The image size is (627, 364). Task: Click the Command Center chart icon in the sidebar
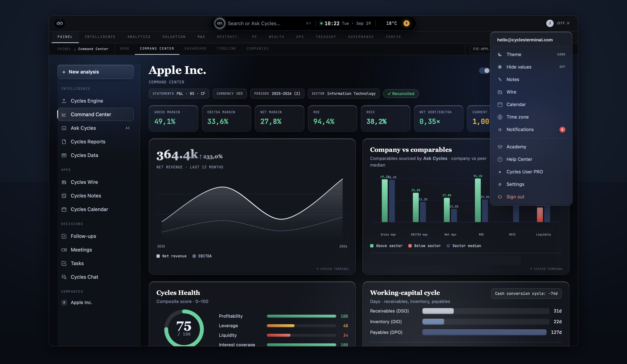point(64,115)
